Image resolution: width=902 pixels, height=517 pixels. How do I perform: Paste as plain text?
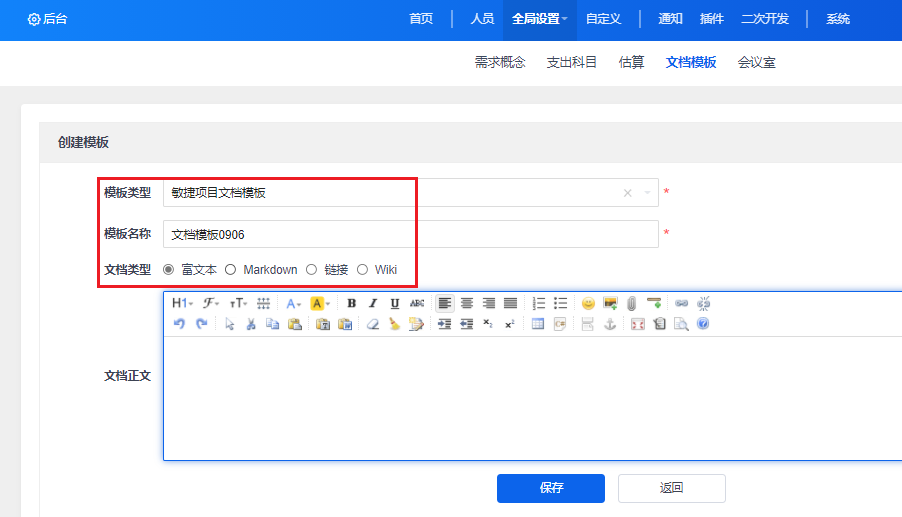(323, 324)
